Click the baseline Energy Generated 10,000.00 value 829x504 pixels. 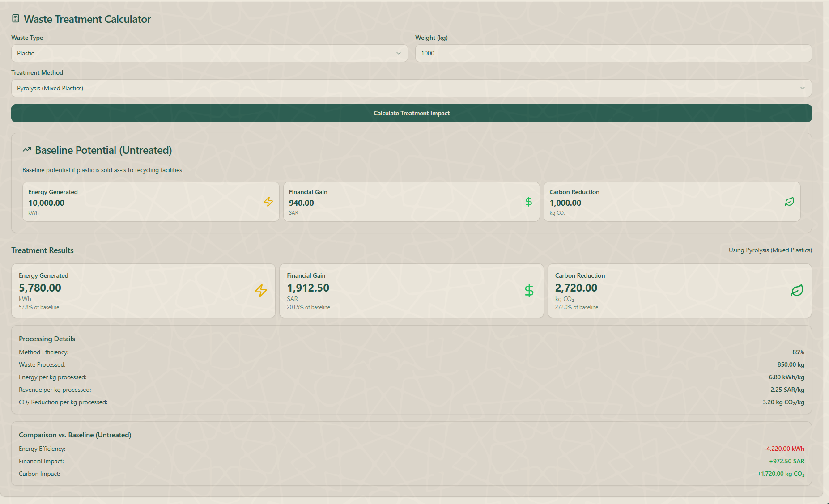point(47,203)
